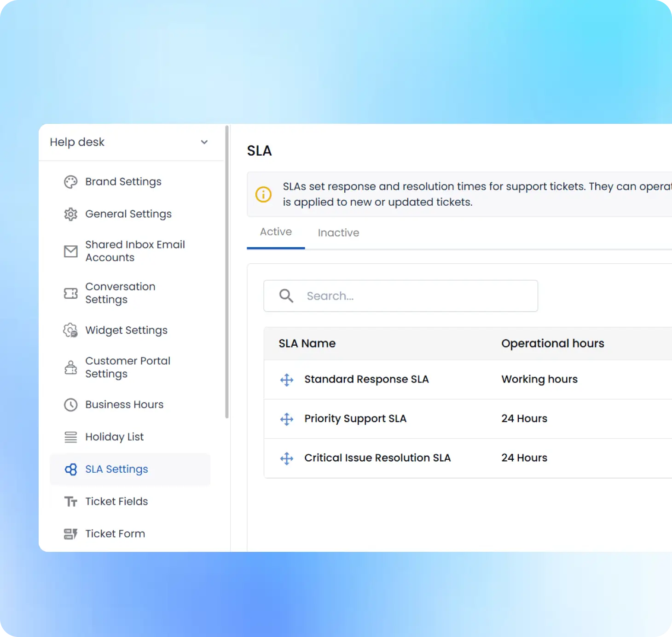Viewport: 672px width, 637px height.
Task: Click the Shared Inbox envelope icon
Action: point(70,251)
